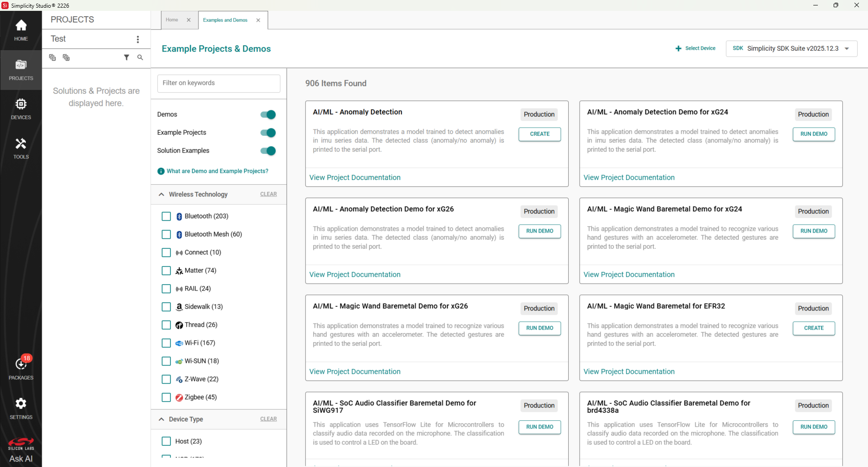
Task: Close the Home tab
Action: click(189, 20)
